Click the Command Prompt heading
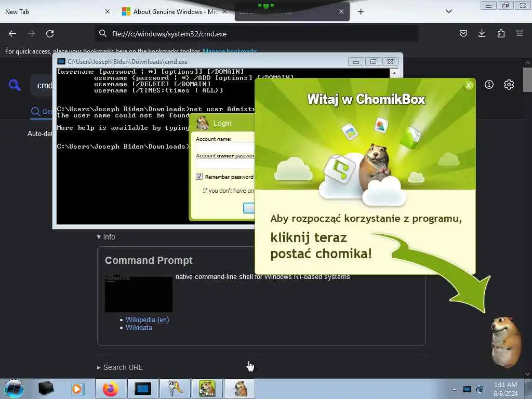This screenshot has width=532, height=399. (149, 260)
